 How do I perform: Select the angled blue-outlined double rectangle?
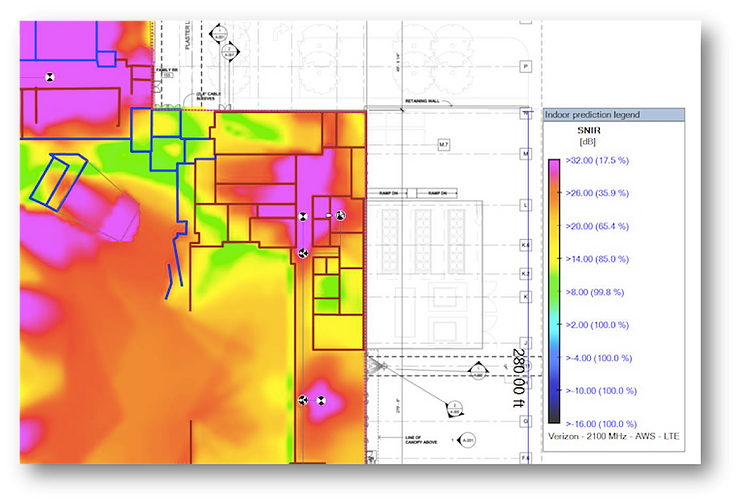tap(59, 182)
